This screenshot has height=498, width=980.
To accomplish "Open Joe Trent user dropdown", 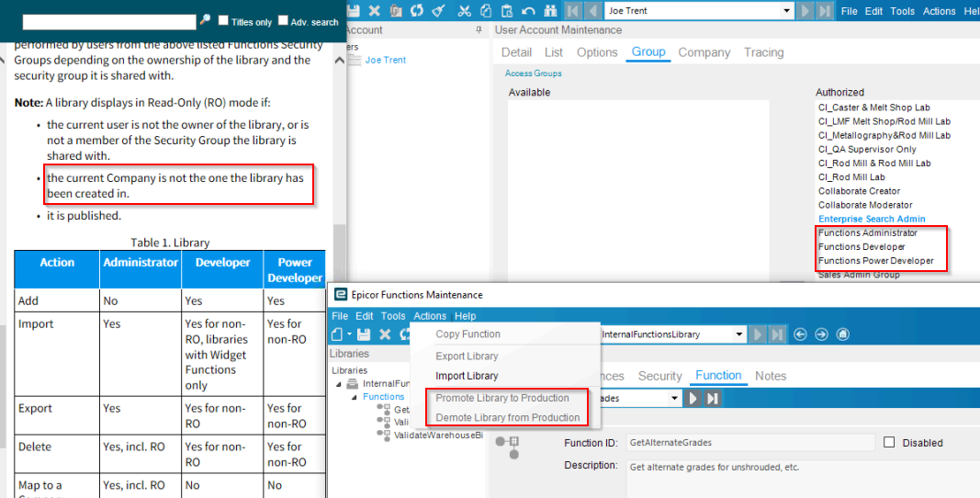I will click(786, 11).
